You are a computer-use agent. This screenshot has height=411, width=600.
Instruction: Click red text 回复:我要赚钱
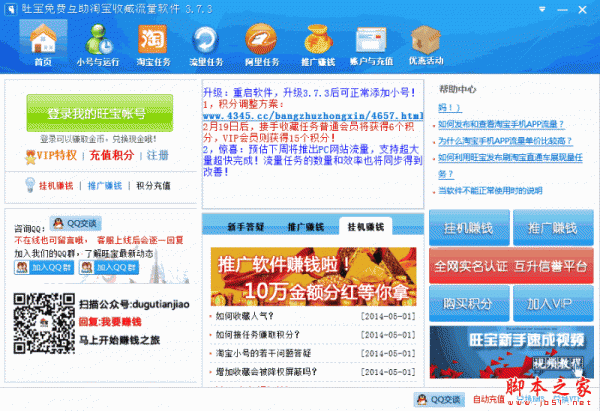(x=110, y=322)
